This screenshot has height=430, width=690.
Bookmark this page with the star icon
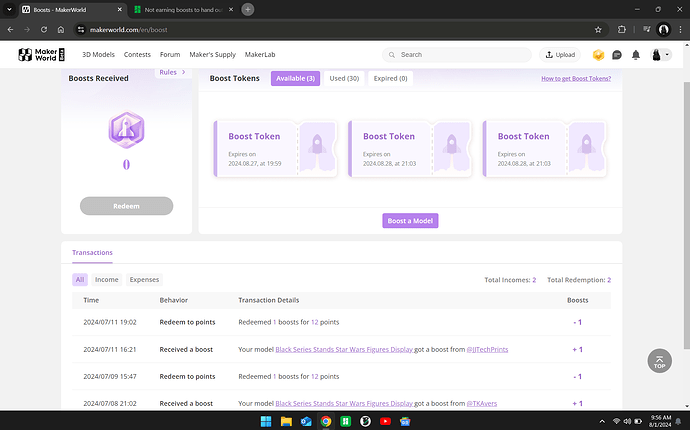click(x=598, y=30)
